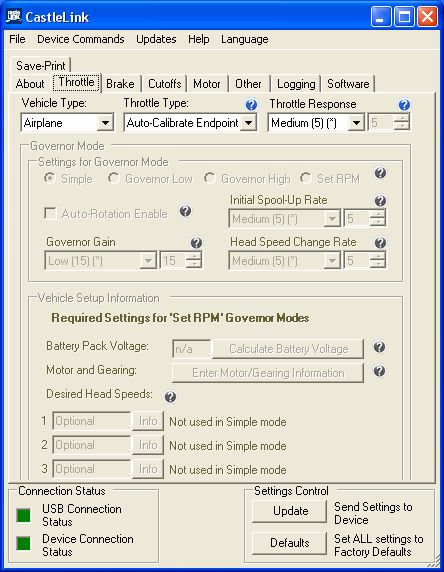
Task: Open the Device Commands menu
Action: pos(81,39)
